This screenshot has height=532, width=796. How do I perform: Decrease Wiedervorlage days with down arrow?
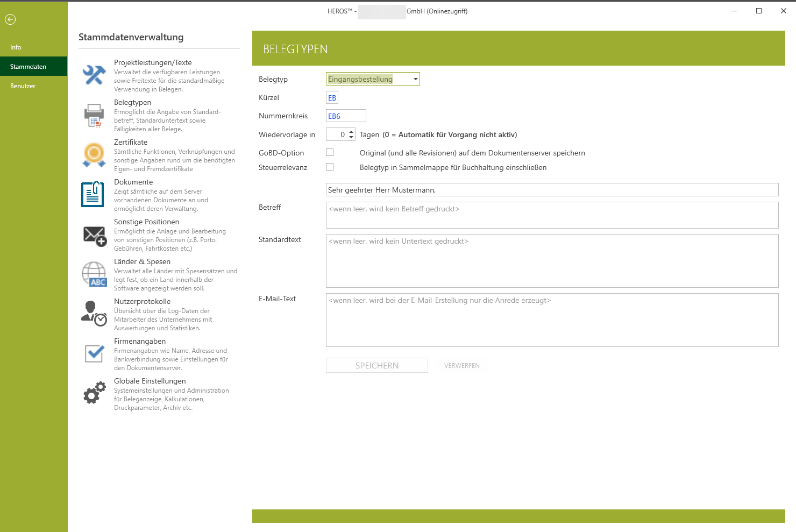tap(351, 137)
